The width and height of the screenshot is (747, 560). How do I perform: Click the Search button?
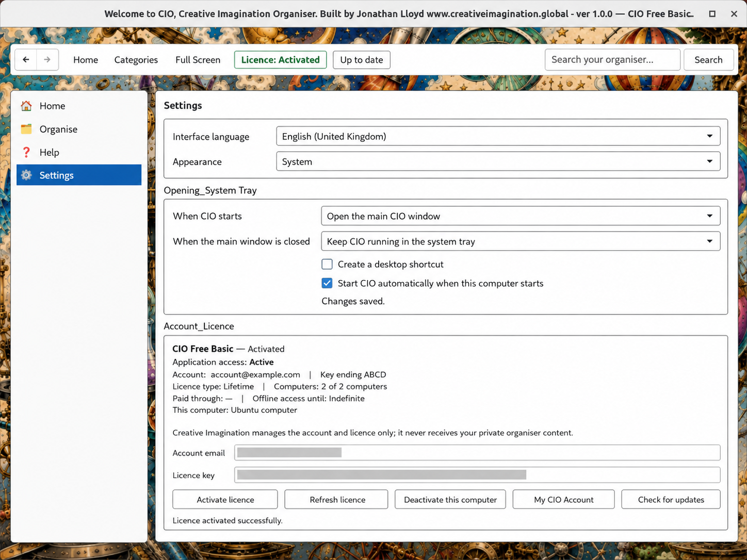coord(708,60)
